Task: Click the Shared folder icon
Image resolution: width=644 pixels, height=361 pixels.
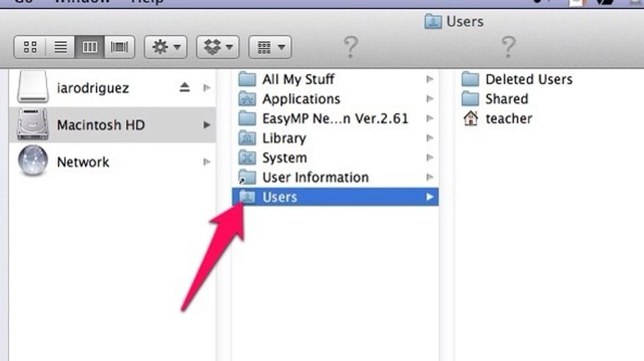Action: pyautogui.click(x=471, y=98)
